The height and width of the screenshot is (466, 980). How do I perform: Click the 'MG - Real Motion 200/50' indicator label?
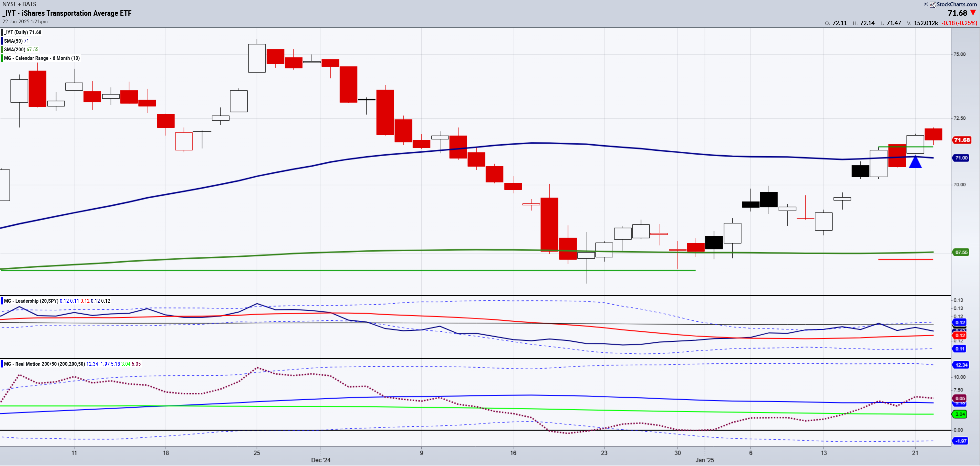(x=45, y=364)
